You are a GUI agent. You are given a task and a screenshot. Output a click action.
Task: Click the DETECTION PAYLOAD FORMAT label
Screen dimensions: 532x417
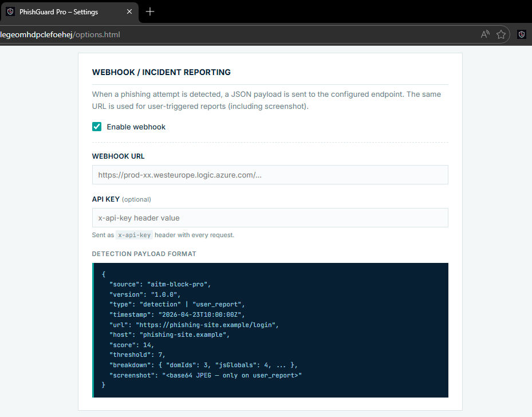[144, 254]
